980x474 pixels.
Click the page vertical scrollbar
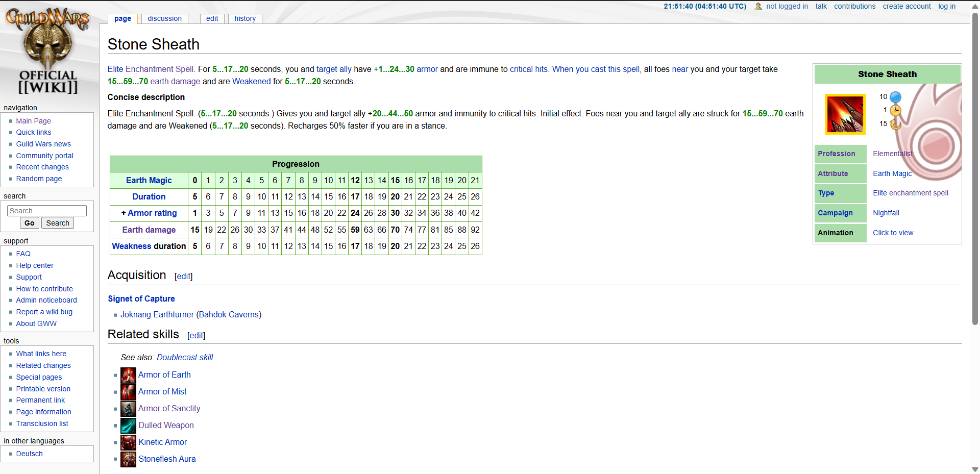[975, 168]
